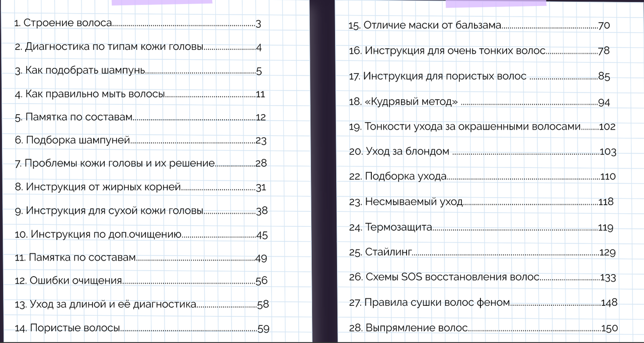Viewport: 644px width, 343px height.
Task: Go to «Кудрявый метод» section
Action: (x=411, y=102)
